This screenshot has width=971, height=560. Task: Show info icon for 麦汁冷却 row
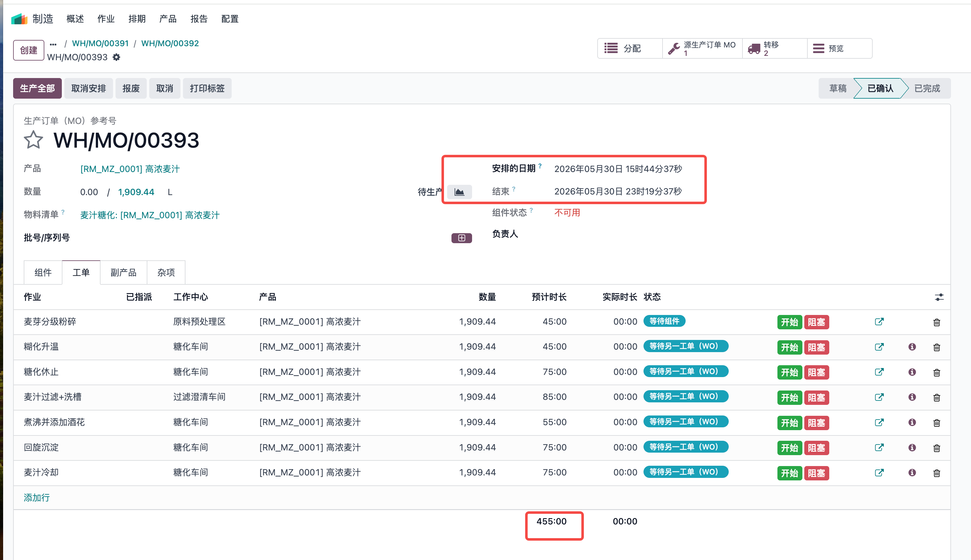pyautogui.click(x=912, y=473)
